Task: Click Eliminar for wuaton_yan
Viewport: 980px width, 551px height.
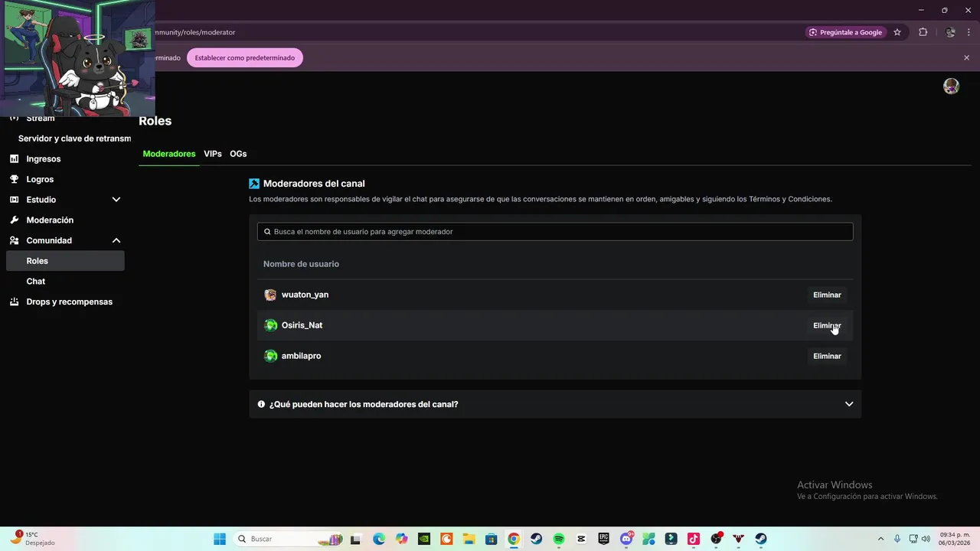Action: coord(827,295)
